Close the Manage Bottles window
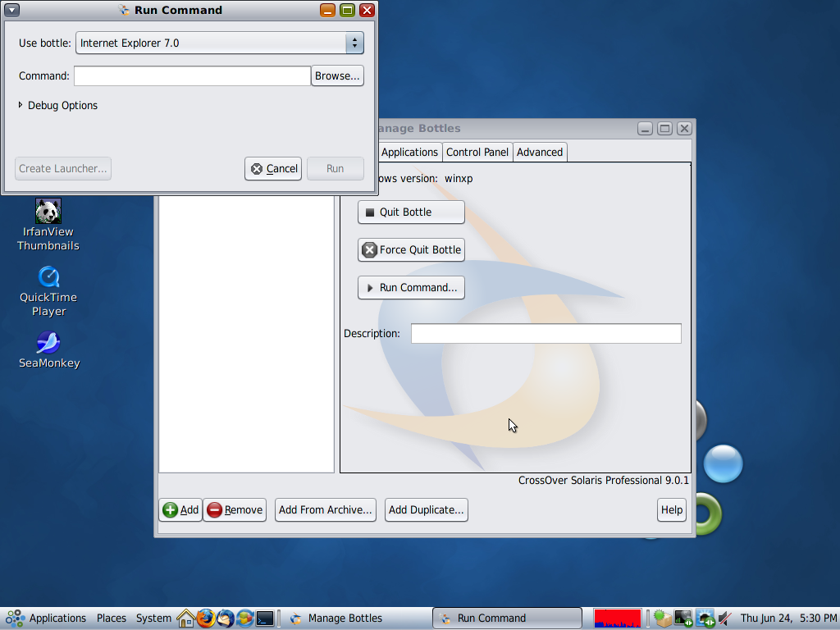This screenshot has width=840, height=630. 684,129
